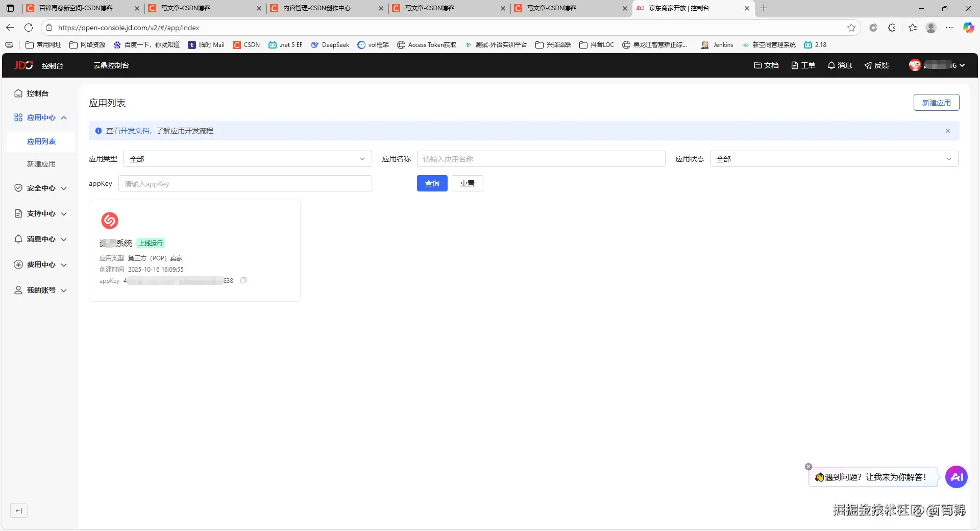Viewport: 980px width, 531px height.
Task: Expand 费用中心 sidebar section
Action: [41, 264]
